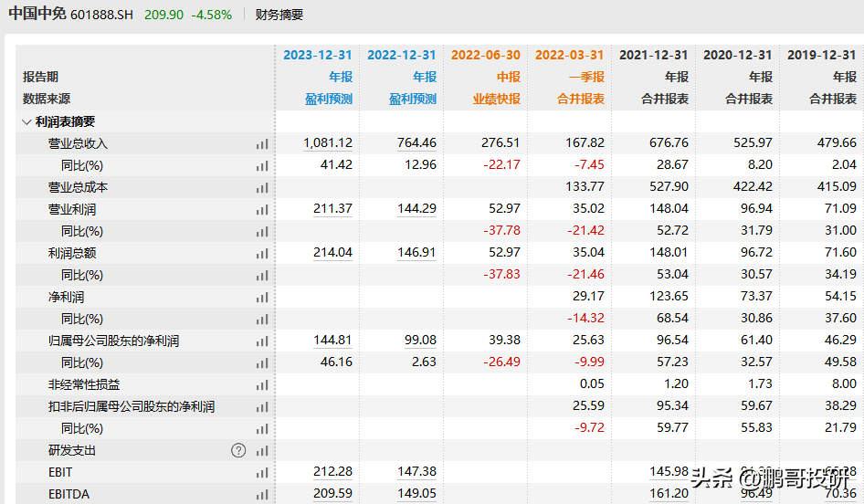864x504 pixels.
Task: Open 业绩快报 source under 2022-06-30
Action: 497,100
